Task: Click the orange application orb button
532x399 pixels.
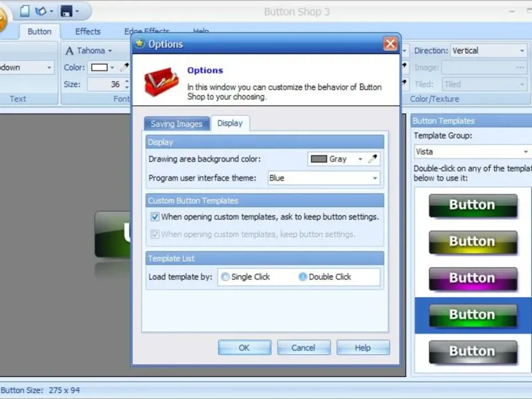Action: click(2, 20)
